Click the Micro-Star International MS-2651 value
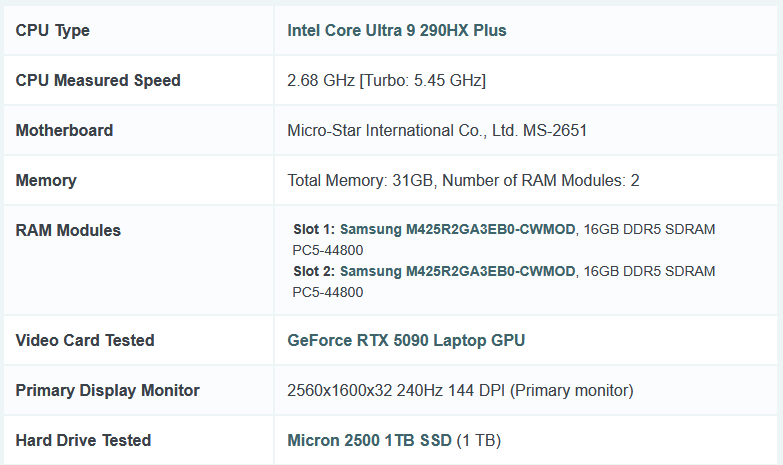 (x=437, y=130)
